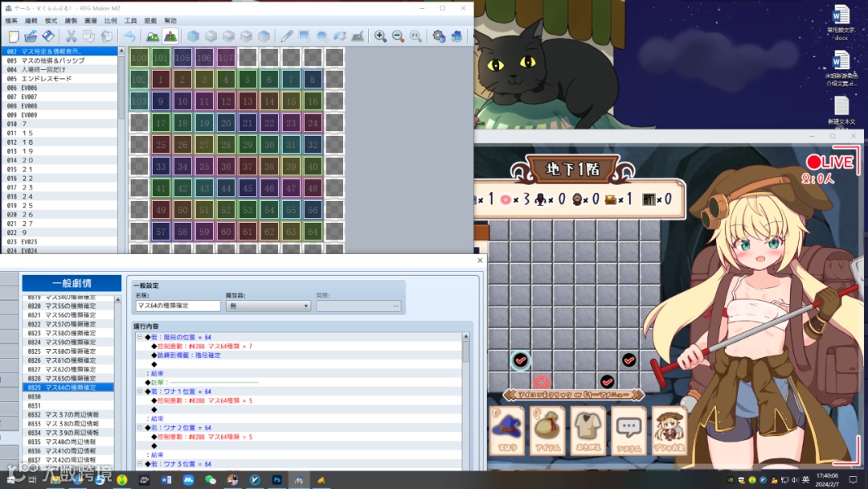Click the red magic circle tile in game

click(x=542, y=381)
